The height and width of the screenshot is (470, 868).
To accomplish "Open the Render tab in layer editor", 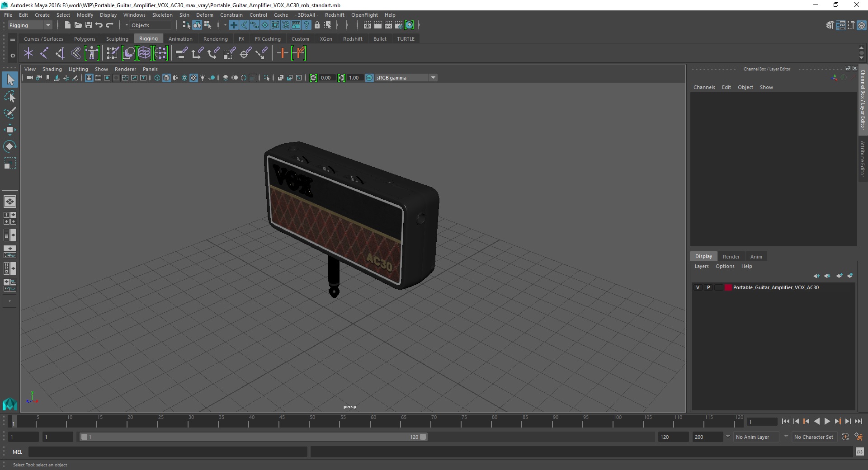I will pos(731,257).
